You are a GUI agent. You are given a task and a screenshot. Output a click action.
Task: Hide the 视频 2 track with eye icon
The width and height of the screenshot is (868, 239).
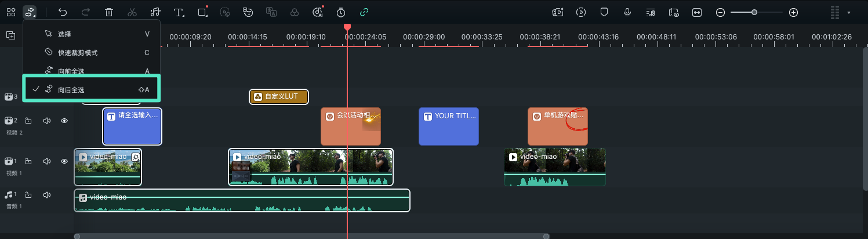[64, 121]
